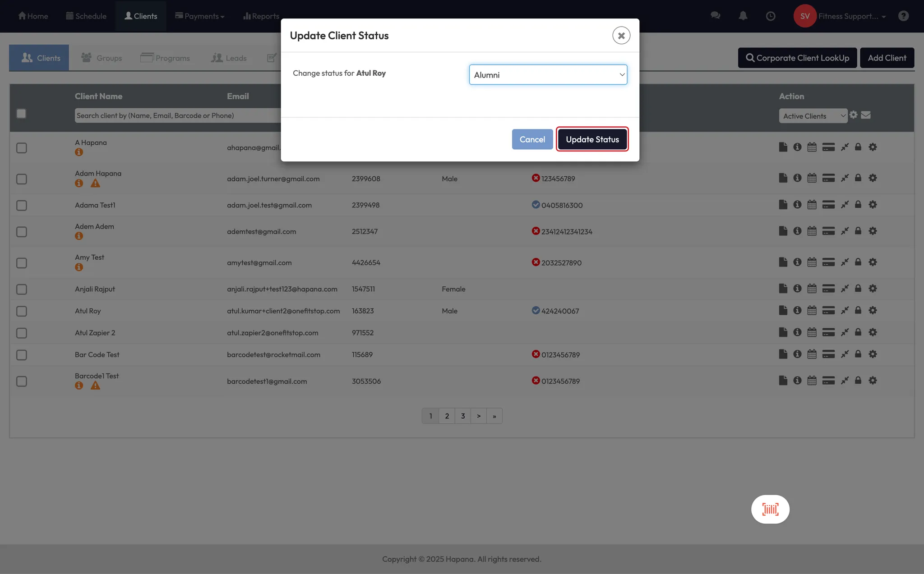Click Cancel in the status dialog
This screenshot has height=574, width=924.
point(532,139)
